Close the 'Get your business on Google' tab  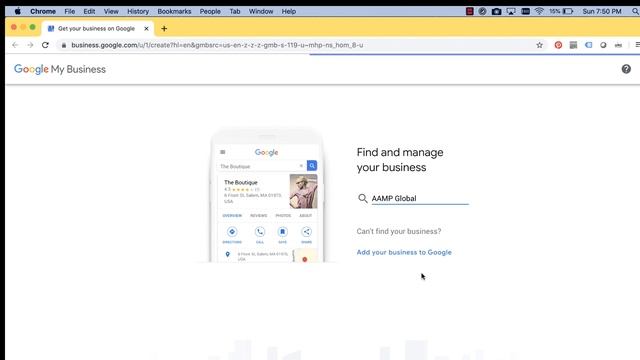(x=146, y=29)
